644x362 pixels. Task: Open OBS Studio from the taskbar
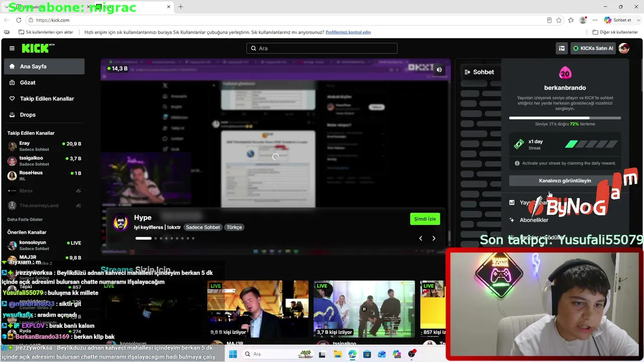point(412,354)
